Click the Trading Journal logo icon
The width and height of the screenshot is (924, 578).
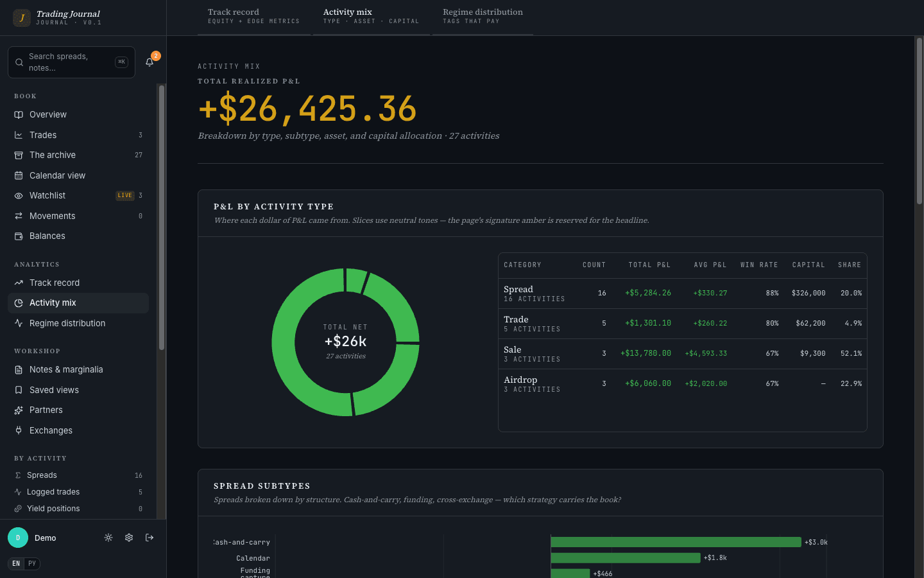22,18
